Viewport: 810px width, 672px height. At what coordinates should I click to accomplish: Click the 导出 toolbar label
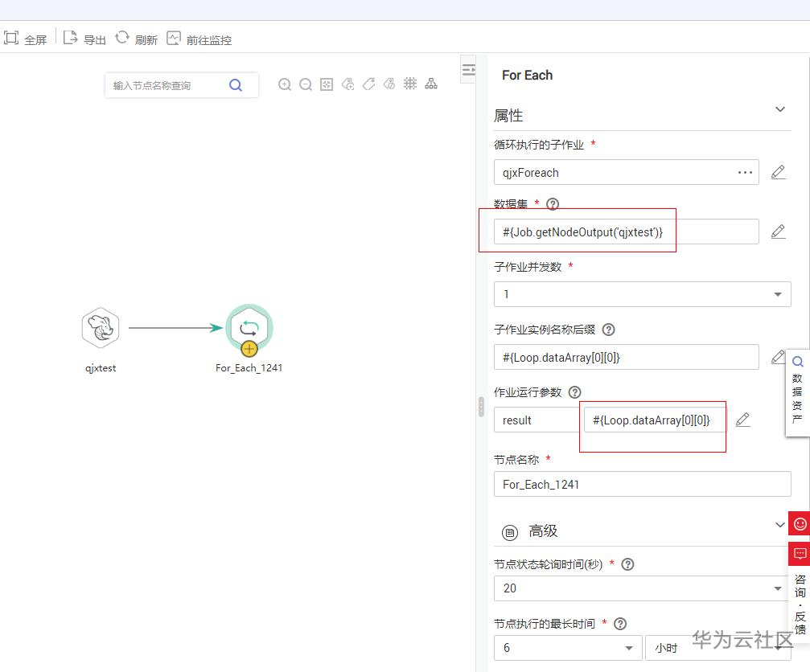click(x=95, y=39)
